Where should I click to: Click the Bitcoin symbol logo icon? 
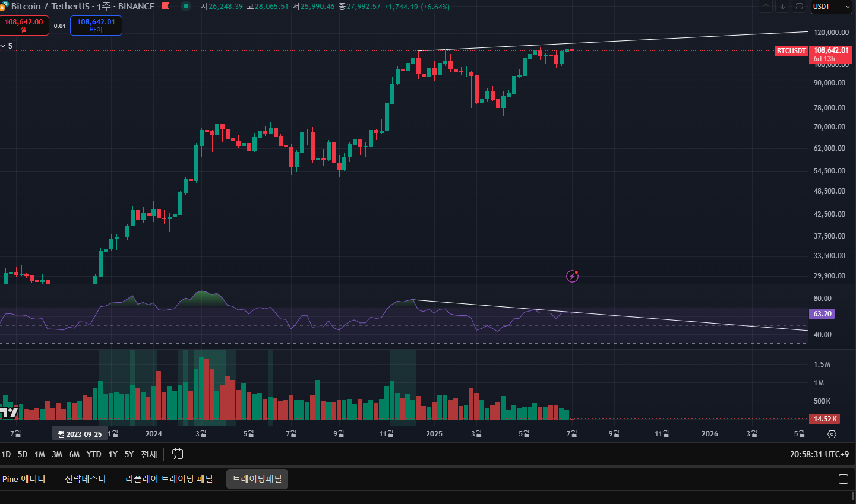(x=3, y=7)
